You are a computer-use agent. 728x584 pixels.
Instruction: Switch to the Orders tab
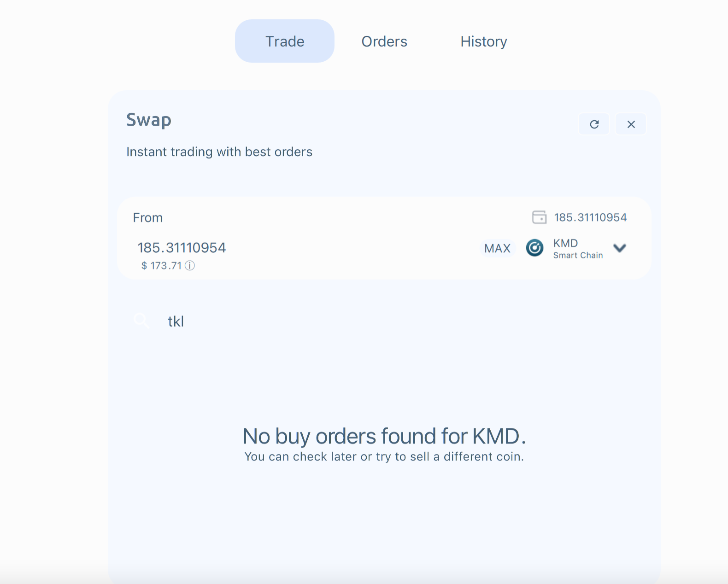pos(384,41)
